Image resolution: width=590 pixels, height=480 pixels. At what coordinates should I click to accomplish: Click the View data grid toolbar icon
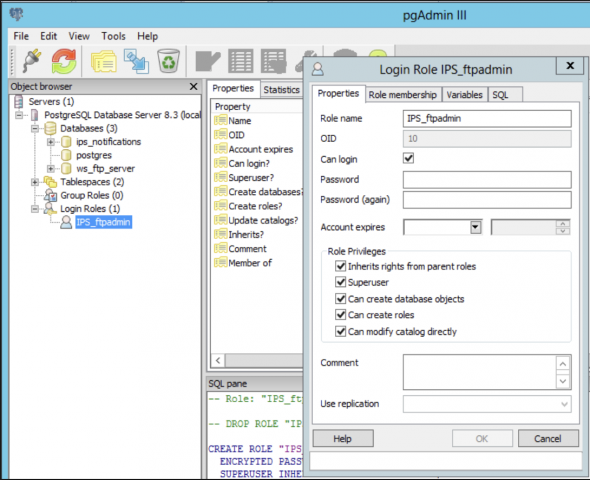[240, 61]
